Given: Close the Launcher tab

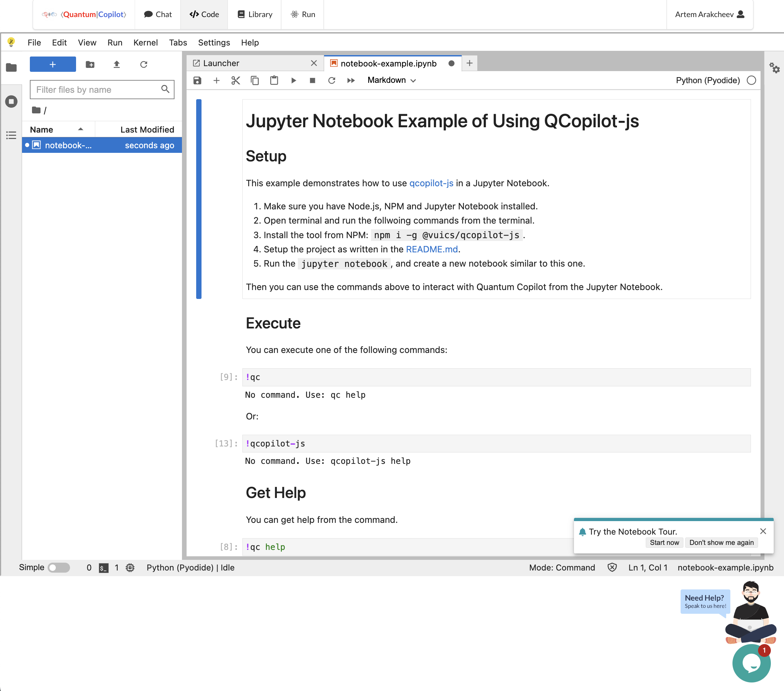Looking at the screenshot, I should coord(314,63).
